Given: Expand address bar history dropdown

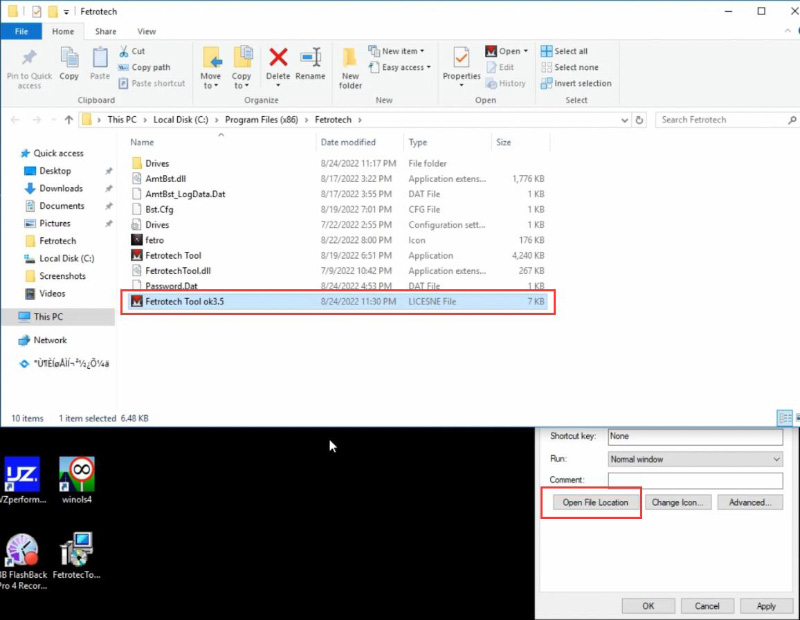Looking at the screenshot, I should coord(624,120).
